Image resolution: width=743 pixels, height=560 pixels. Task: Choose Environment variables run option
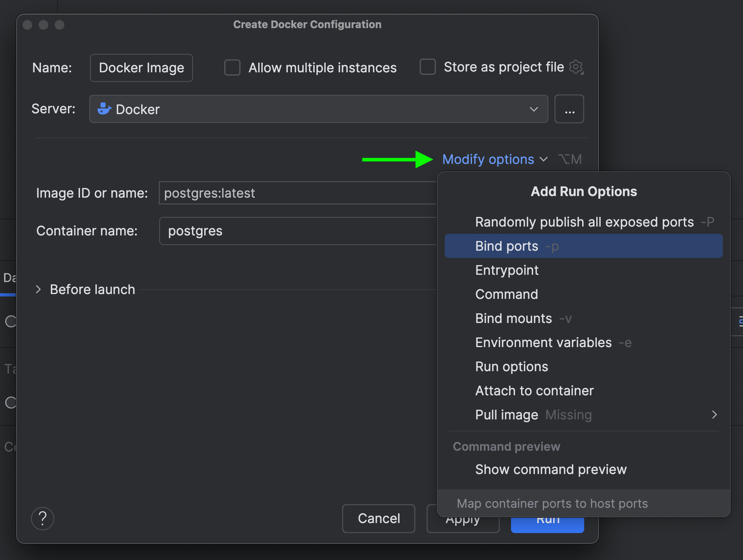tap(543, 342)
